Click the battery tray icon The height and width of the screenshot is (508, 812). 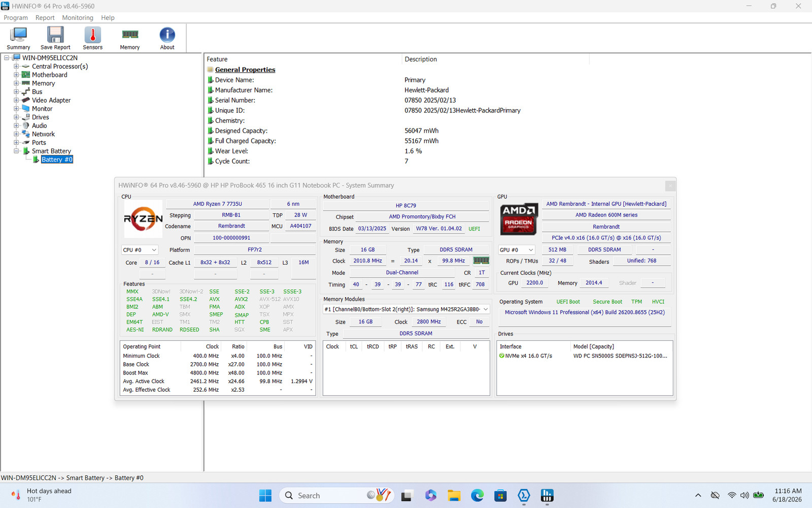(x=759, y=495)
